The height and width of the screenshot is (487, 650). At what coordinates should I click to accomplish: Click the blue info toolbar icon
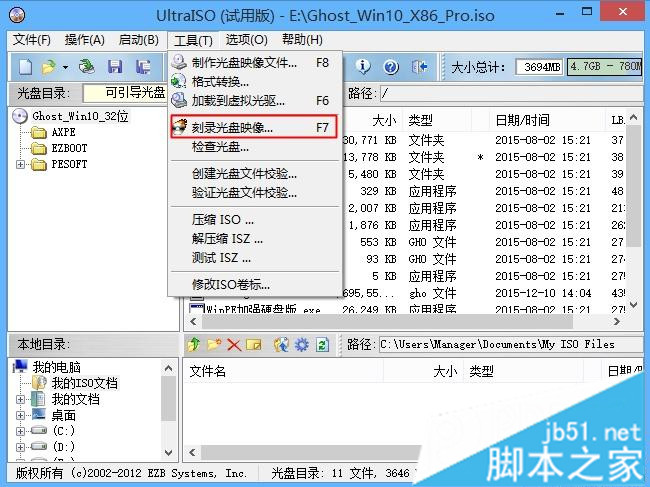coord(363,66)
